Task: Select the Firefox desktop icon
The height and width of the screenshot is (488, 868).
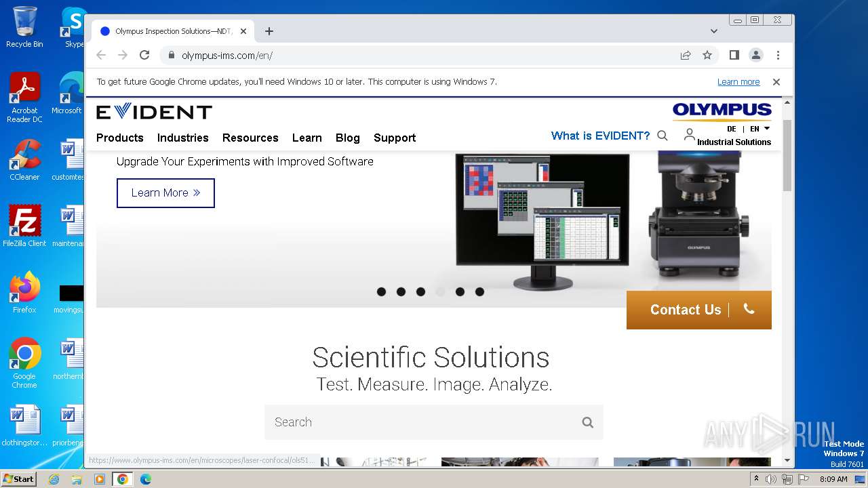Action: (x=24, y=292)
